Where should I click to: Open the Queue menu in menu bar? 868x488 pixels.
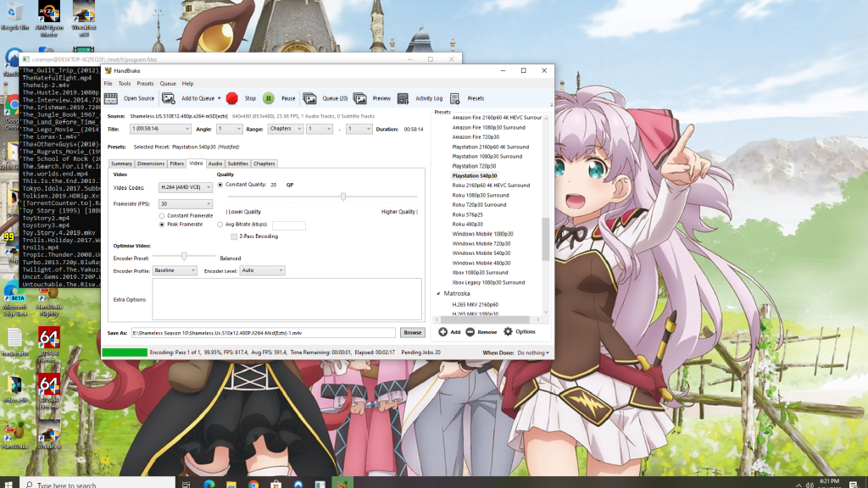coord(168,84)
